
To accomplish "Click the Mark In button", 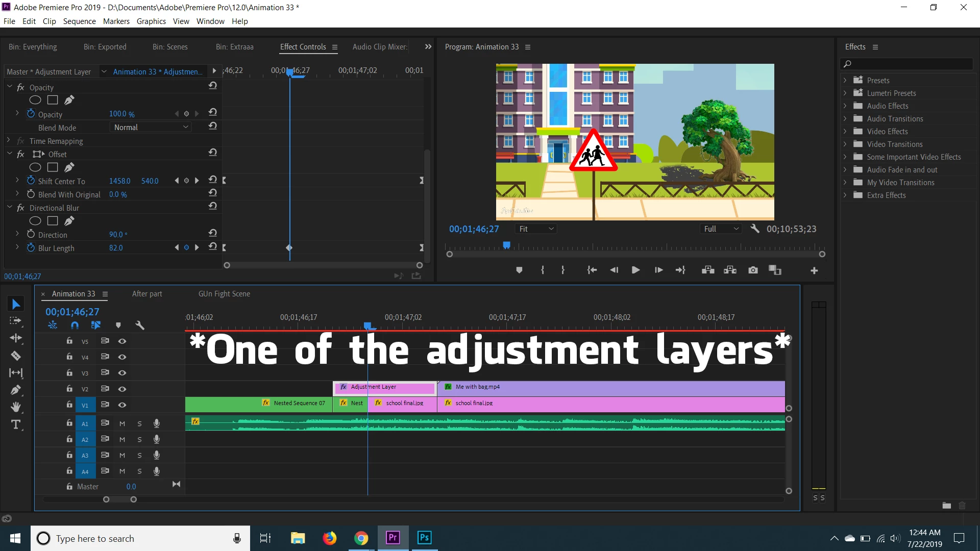I will pyautogui.click(x=543, y=270).
